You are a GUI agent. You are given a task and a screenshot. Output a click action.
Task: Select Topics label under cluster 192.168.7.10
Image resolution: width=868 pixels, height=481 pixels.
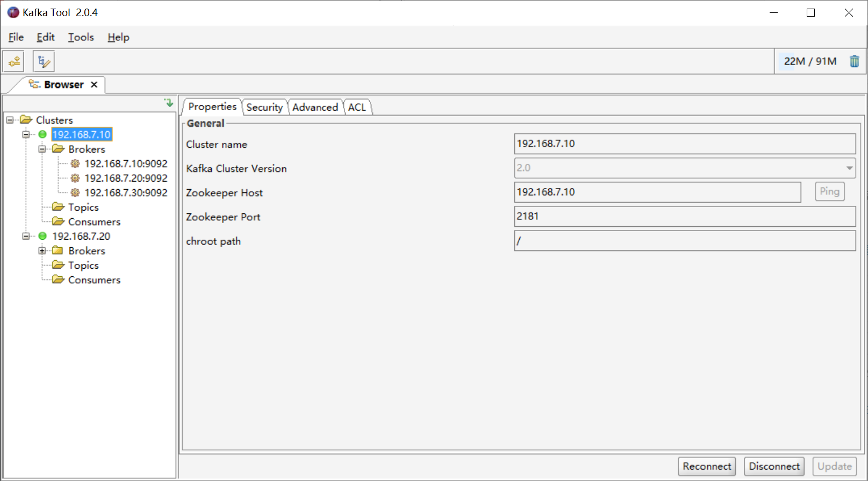83,207
